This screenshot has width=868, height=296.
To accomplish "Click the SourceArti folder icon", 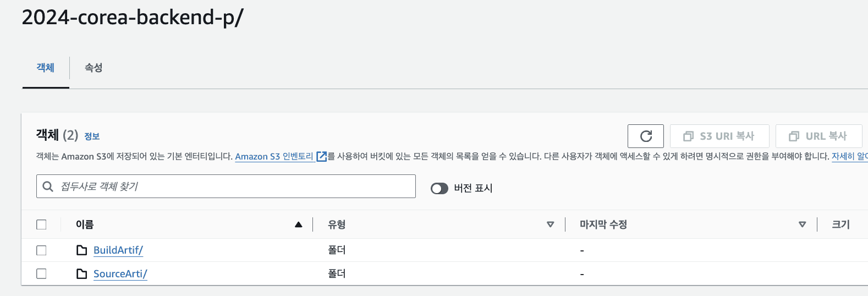I will point(82,273).
